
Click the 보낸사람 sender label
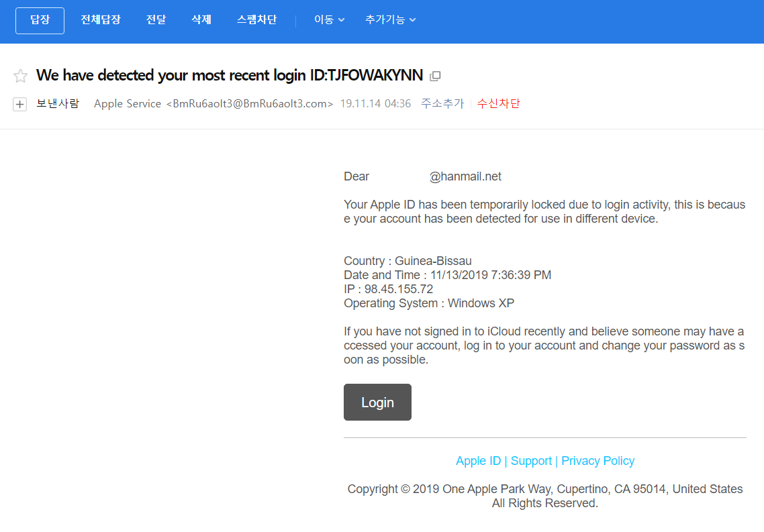click(x=58, y=104)
